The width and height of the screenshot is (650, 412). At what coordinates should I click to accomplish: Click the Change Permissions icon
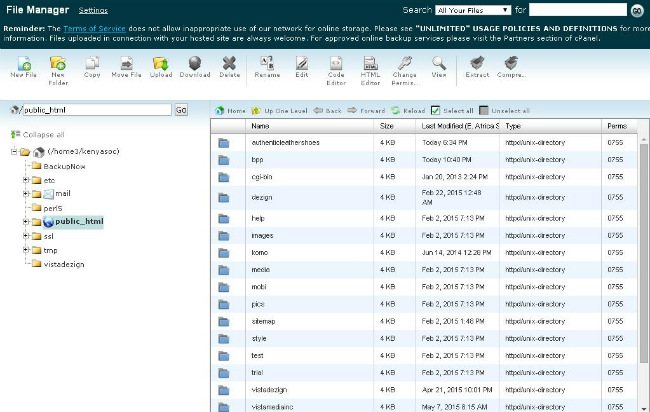click(x=404, y=65)
